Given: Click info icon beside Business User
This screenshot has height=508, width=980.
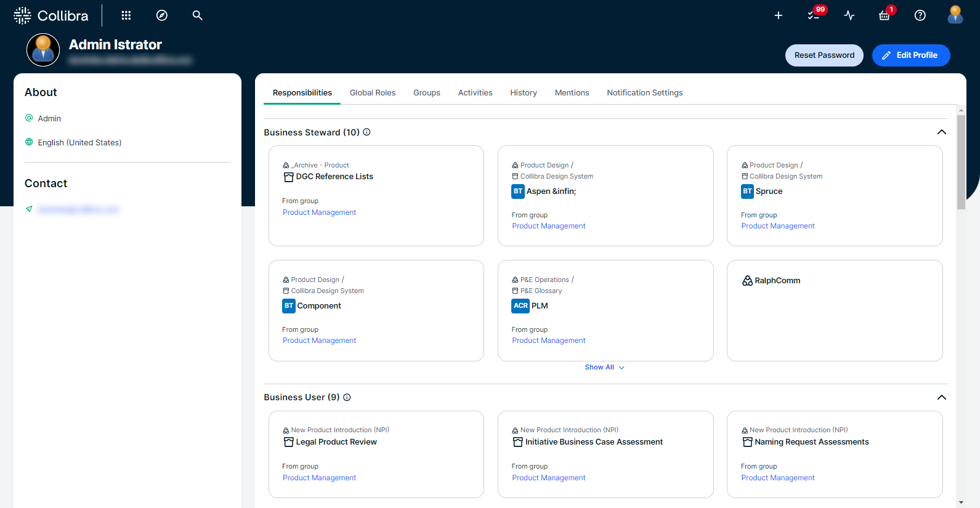Looking at the screenshot, I should pyautogui.click(x=347, y=397).
